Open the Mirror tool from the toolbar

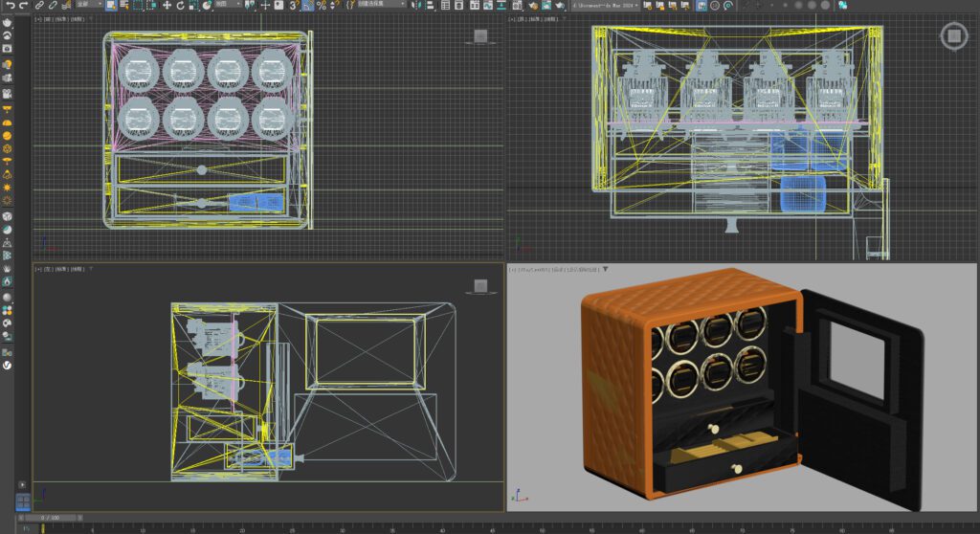[x=414, y=6]
